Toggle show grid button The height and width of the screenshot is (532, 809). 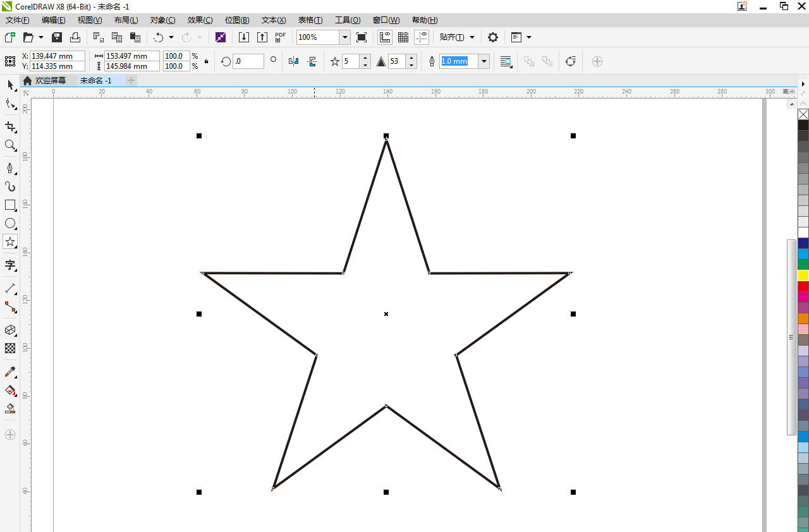point(403,37)
